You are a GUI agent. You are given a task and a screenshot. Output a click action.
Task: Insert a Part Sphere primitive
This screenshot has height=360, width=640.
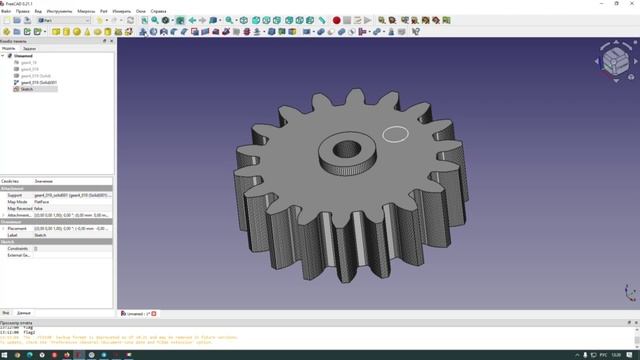(77, 32)
